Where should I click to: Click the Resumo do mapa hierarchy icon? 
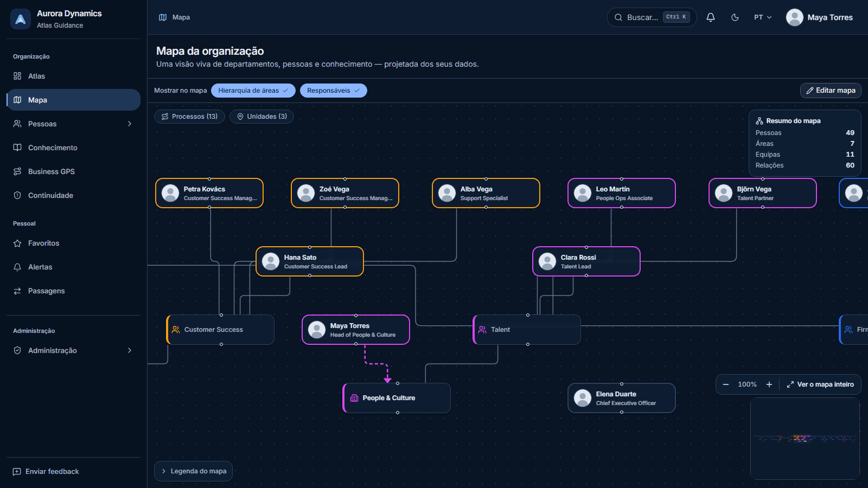(x=759, y=121)
